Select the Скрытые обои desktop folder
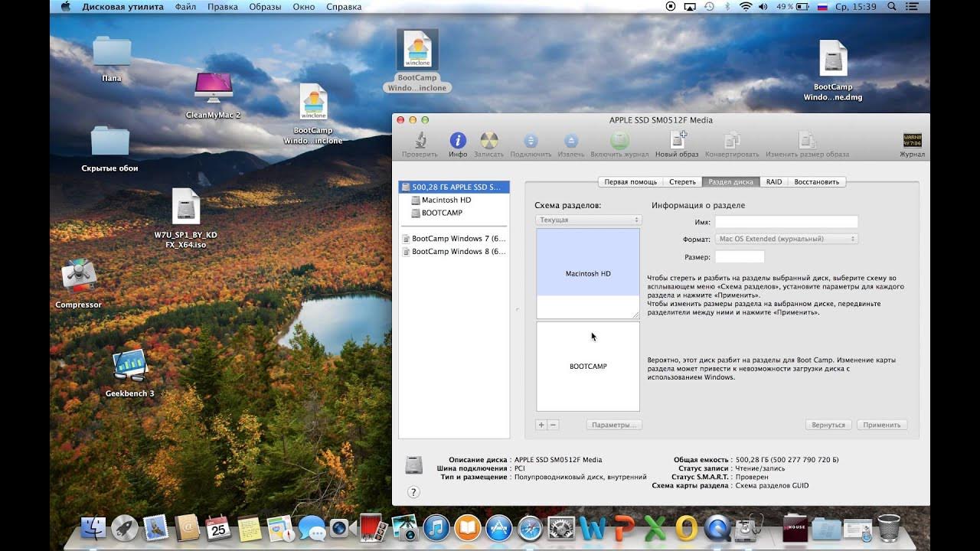The width and height of the screenshot is (980, 551). (110, 142)
